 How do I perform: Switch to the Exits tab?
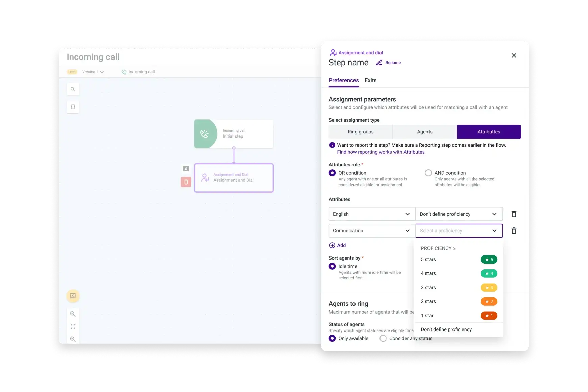[370, 80]
